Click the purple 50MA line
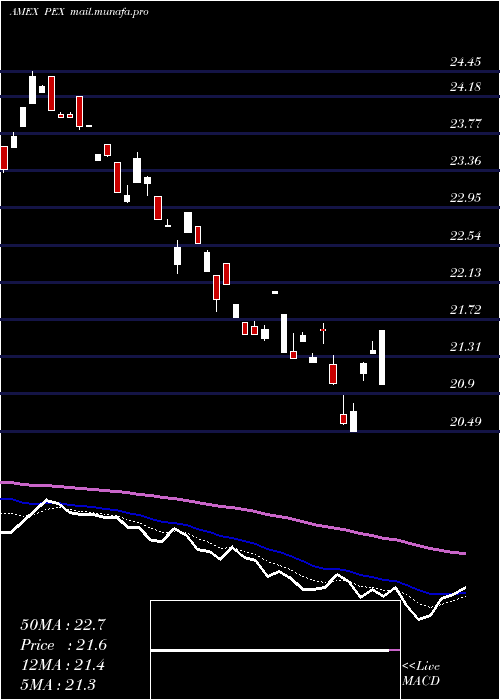Image resolution: width=500 pixels, height=700 pixels. click(x=232, y=508)
